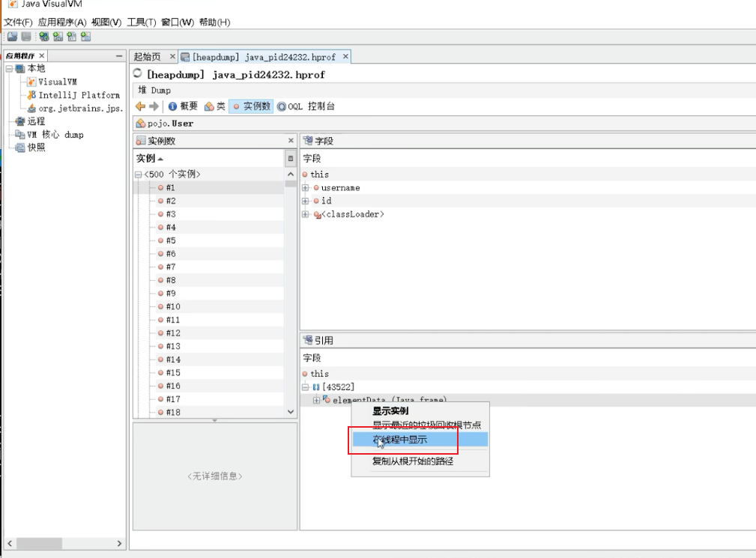Expand the id field node
This screenshot has width=756, height=558.
305,201
